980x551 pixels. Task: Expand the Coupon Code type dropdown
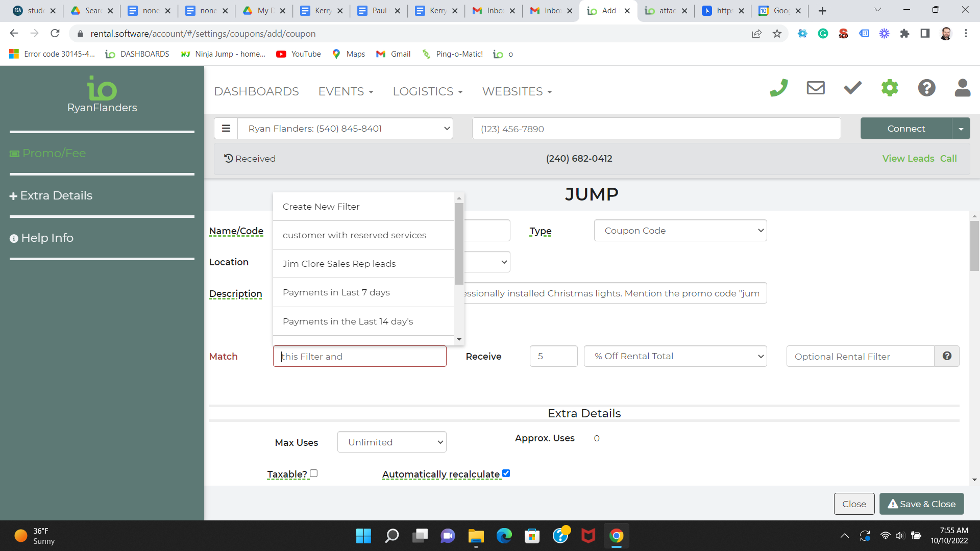[680, 231]
